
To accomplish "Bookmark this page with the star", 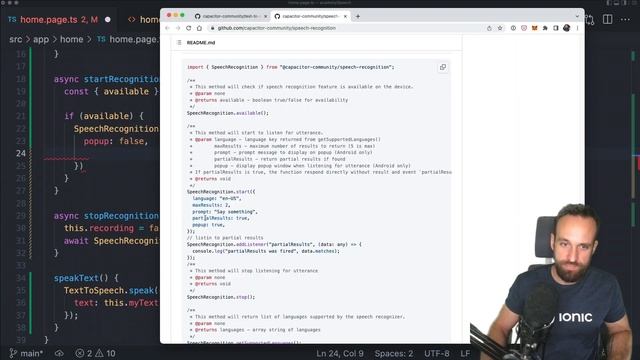I will [x=500, y=28].
